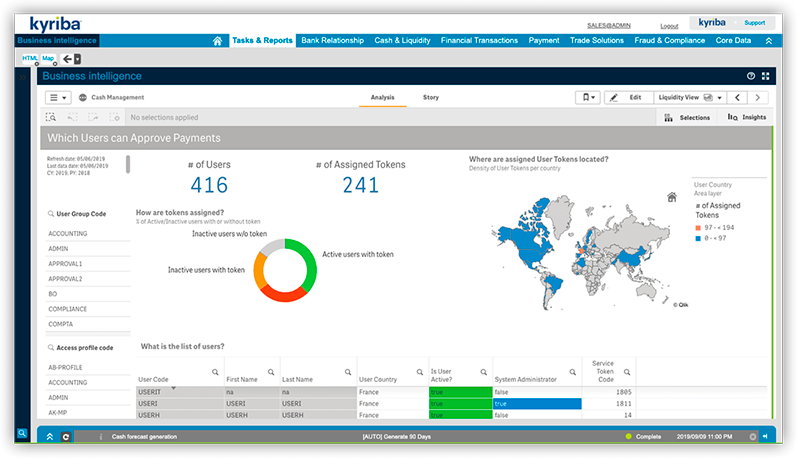The height and width of the screenshot is (458, 797).
Task: Expand the bottom status panel chevrons
Action: pos(50,437)
